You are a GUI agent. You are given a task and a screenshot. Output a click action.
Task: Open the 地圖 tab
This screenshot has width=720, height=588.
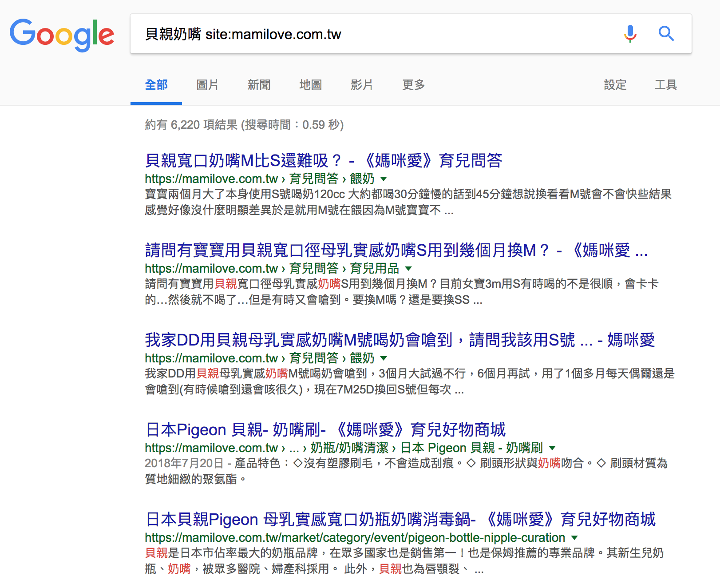click(x=311, y=85)
